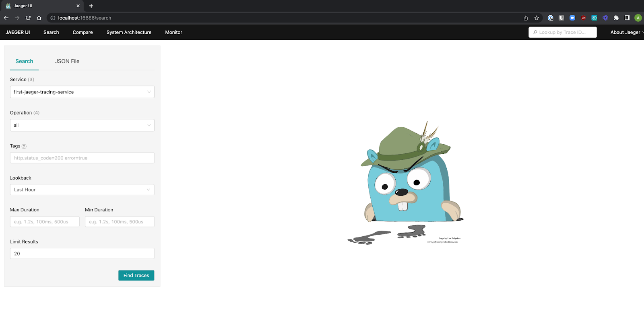Click the Tags help question icon
Screen dimensions: 644x320
click(x=24, y=146)
